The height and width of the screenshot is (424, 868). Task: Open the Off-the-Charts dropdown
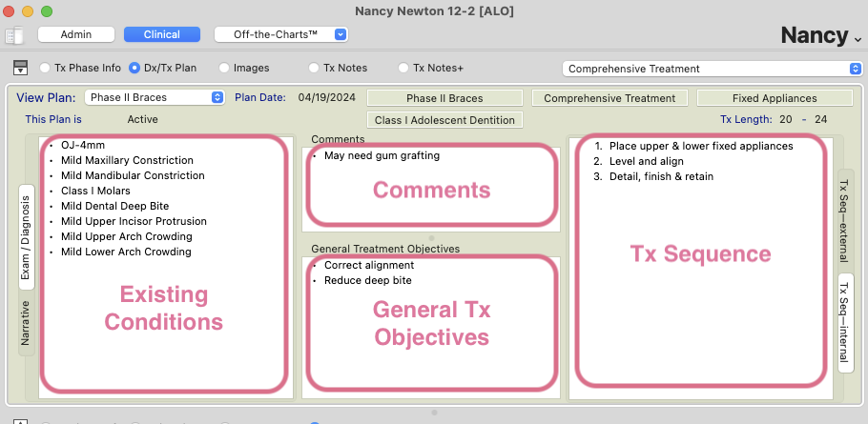(x=281, y=34)
